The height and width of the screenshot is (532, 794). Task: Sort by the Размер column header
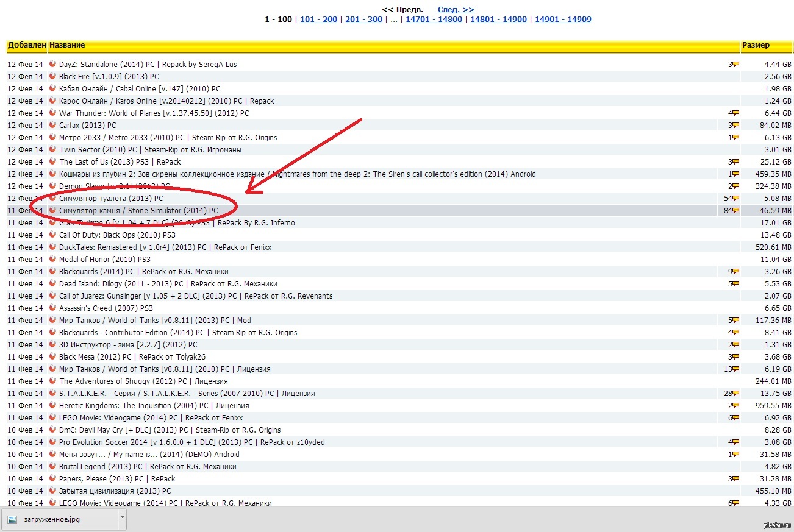click(756, 45)
